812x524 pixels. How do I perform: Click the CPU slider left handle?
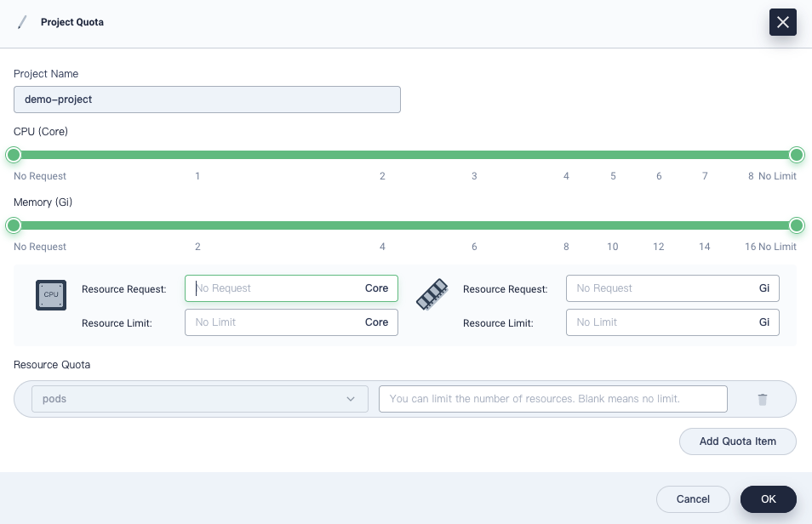pyautogui.click(x=14, y=155)
